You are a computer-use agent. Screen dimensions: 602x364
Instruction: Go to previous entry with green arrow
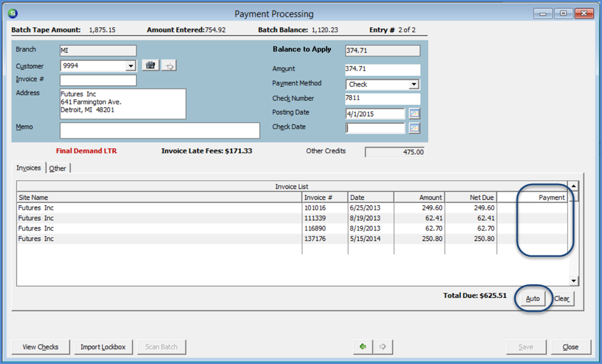click(363, 347)
